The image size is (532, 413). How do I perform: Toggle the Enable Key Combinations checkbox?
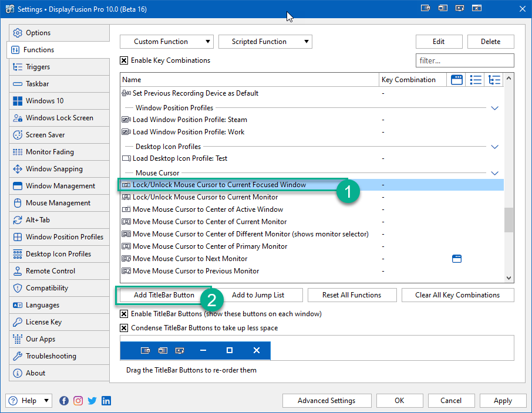point(124,60)
